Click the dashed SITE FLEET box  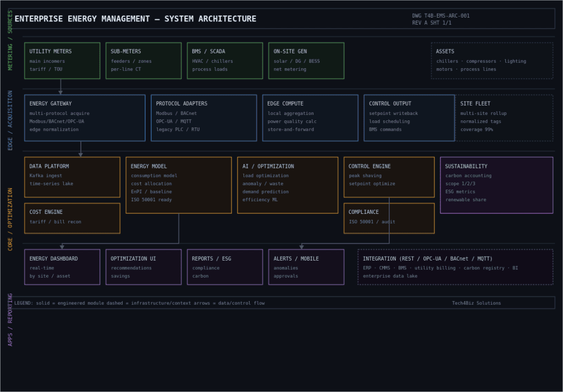click(504, 118)
